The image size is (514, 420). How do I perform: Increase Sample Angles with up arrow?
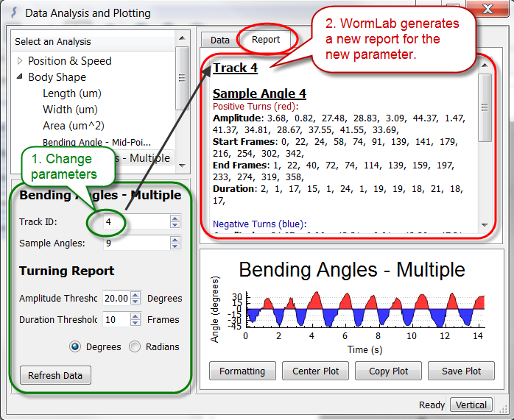[175, 240]
